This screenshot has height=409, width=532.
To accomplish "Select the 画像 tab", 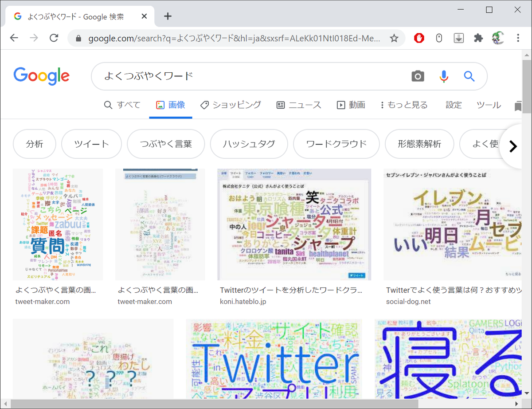I will 170,105.
